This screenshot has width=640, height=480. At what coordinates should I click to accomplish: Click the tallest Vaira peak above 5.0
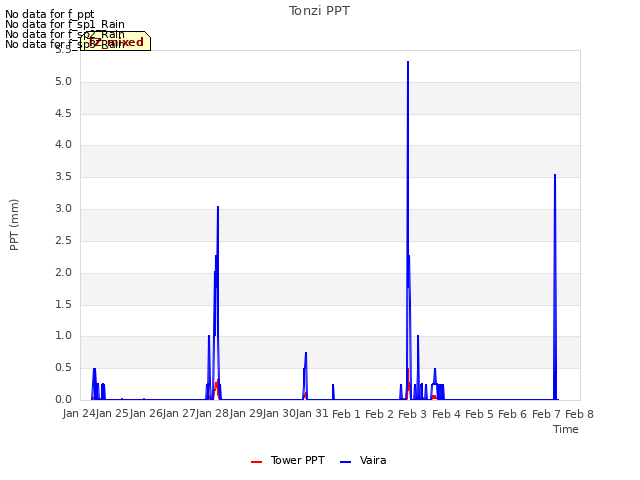[x=408, y=63]
